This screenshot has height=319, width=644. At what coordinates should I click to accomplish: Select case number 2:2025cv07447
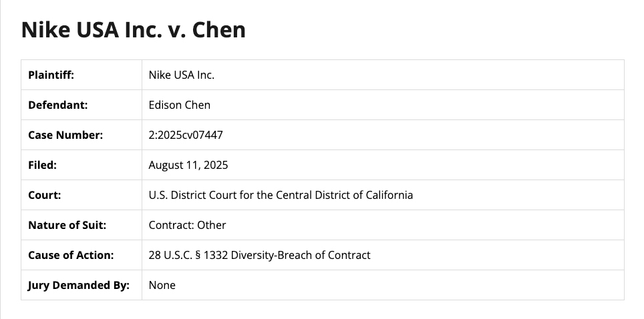(186, 135)
